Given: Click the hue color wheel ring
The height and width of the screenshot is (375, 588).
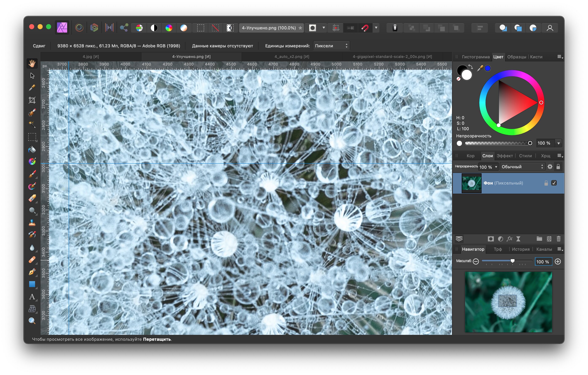Looking at the screenshot, I should 512,74.
